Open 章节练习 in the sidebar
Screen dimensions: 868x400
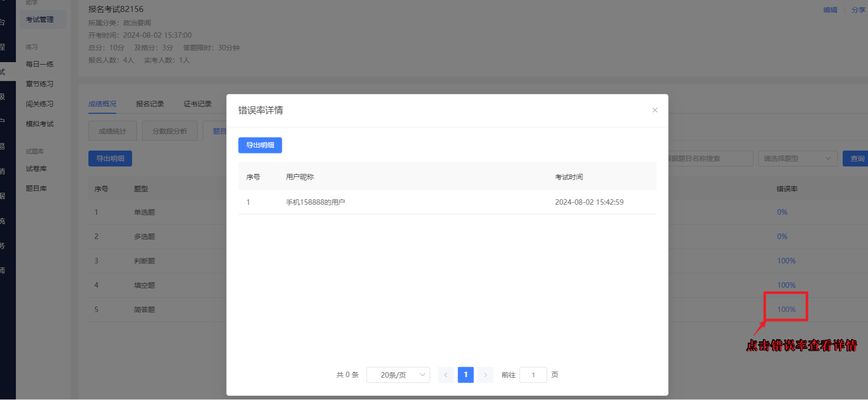pyautogui.click(x=40, y=84)
